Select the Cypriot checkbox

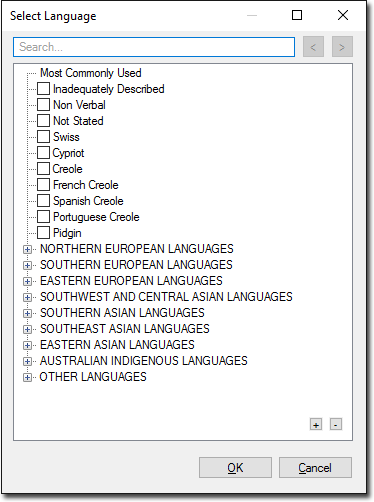click(43, 153)
